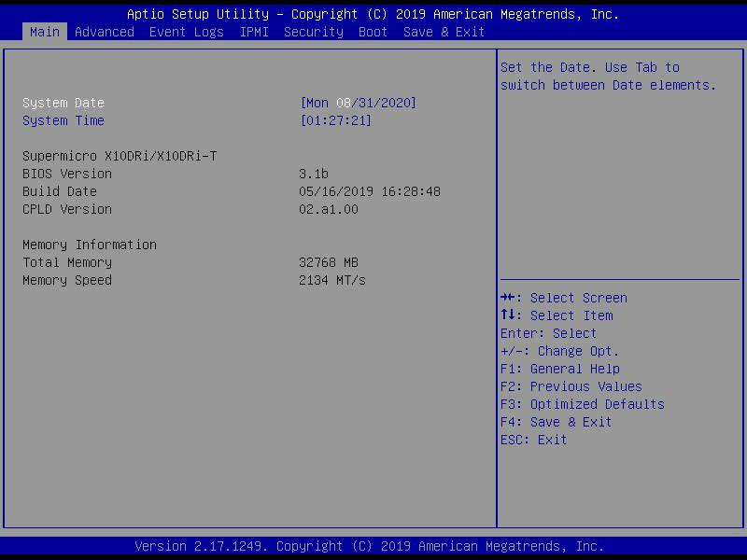Image resolution: width=747 pixels, height=560 pixels.
Task: Click the left-right arrows Select Screen icon
Action: (508, 298)
